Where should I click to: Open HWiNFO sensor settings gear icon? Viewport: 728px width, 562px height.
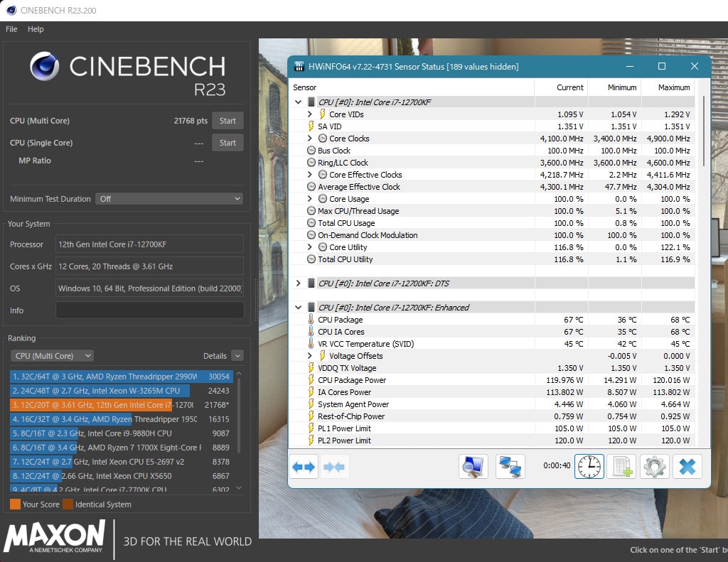[655, 466]
